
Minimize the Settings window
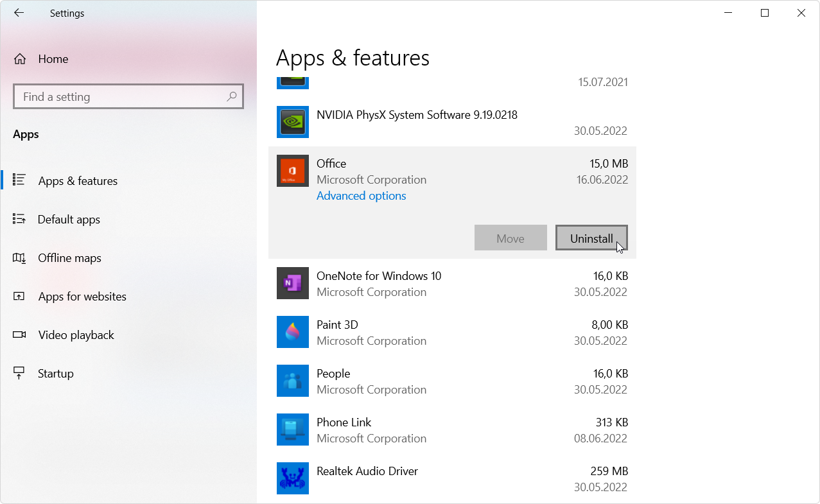click(728, 13)
